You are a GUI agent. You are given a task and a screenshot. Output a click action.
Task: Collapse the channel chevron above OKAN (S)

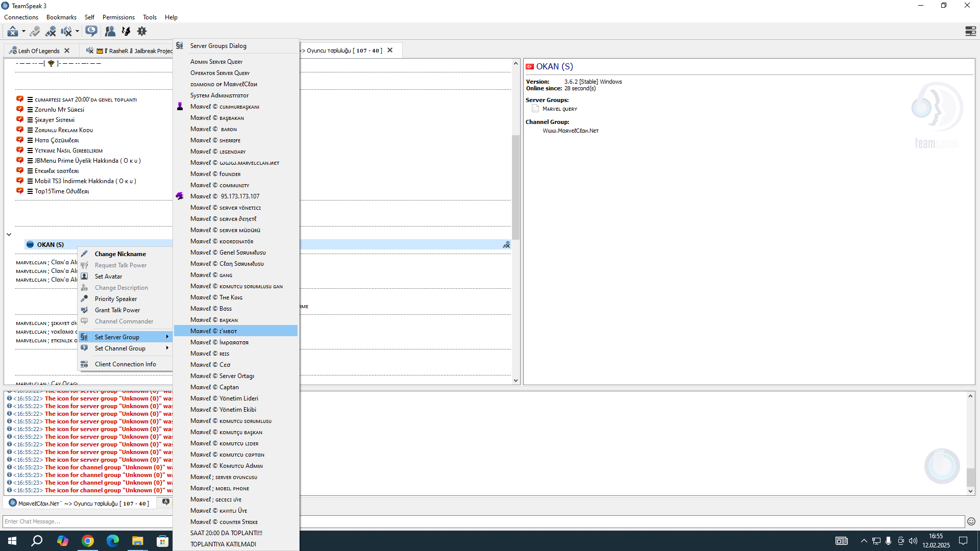tap(9, 235)
